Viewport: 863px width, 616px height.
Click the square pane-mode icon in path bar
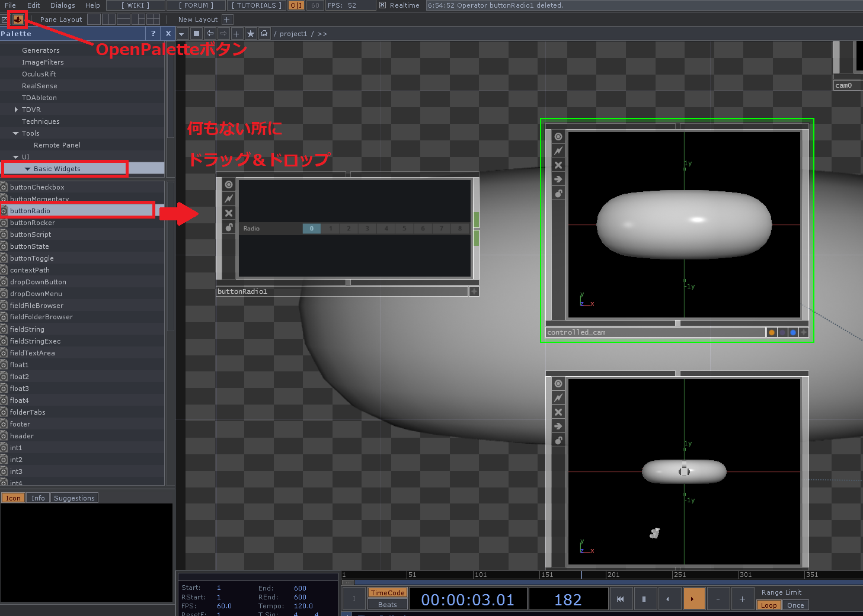click(x=196, y=34)
